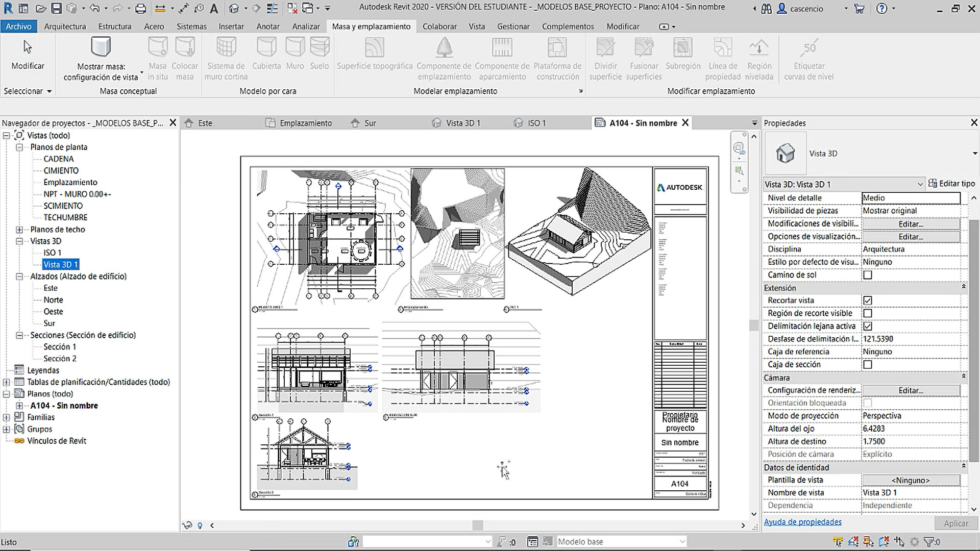This screenshot has height=551, width=980.
Task: Collapse the Alzados (Alzado de edificio) node
Action: point(19,277)
